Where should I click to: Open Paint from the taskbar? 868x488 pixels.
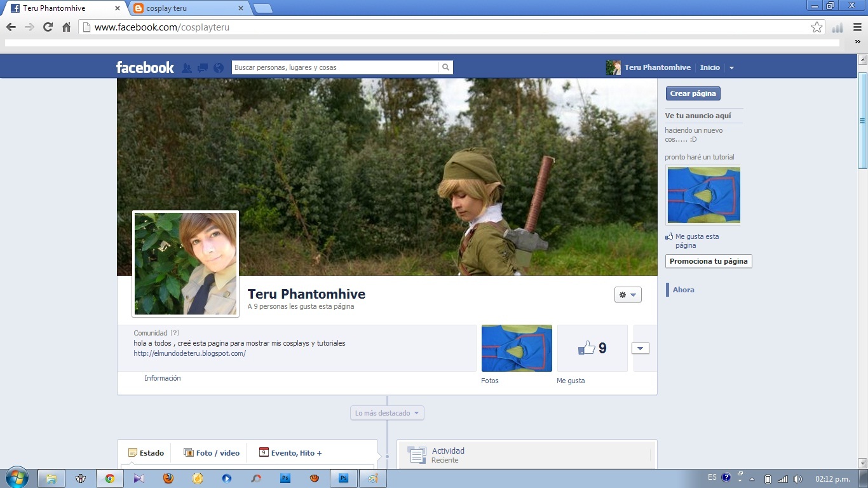tap(372, 478)
